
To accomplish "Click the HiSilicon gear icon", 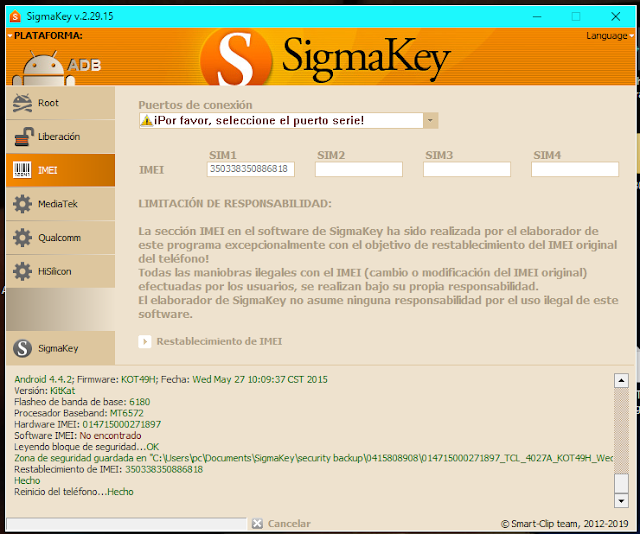I will (22, 271).
